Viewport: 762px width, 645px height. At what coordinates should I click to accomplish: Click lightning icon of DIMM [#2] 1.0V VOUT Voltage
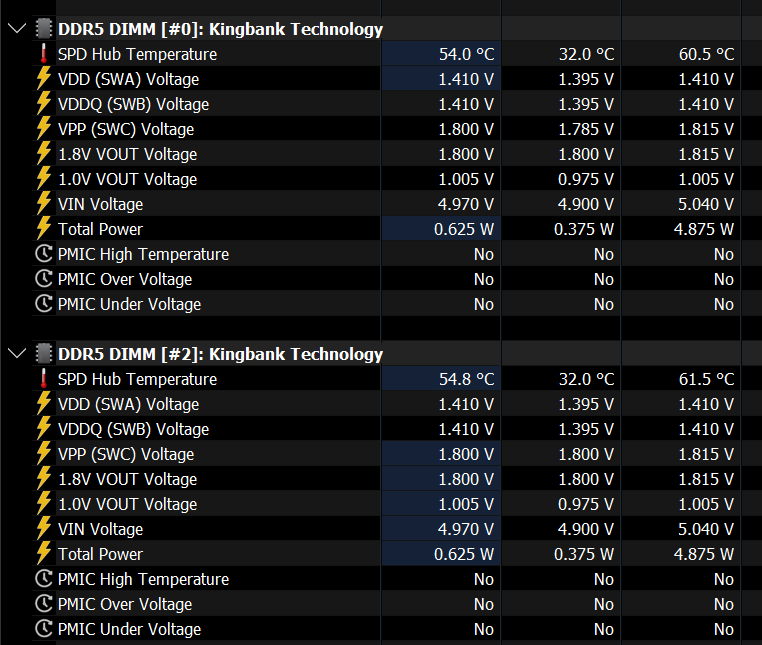(x=44, y=504)
